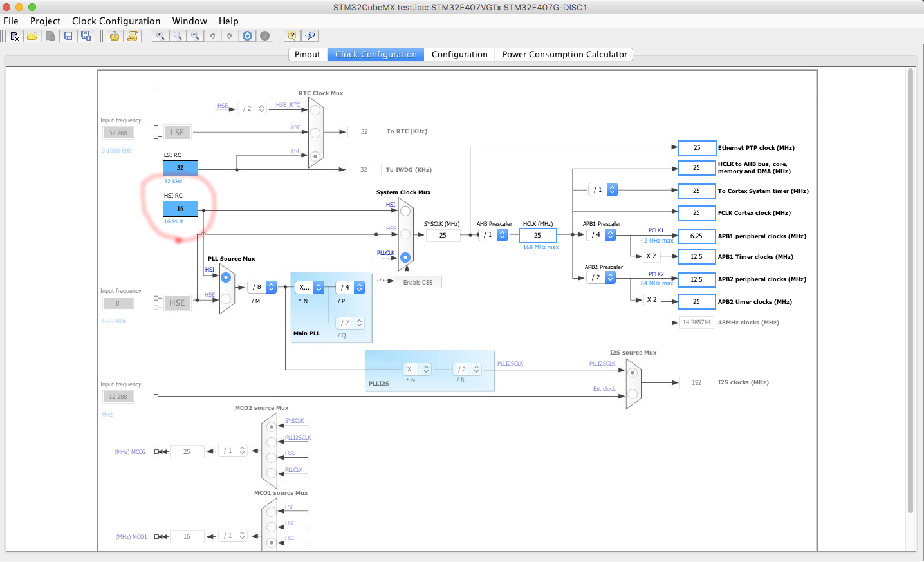
Task: Open the Help question mark icon
Action: [x=292, y=36]
